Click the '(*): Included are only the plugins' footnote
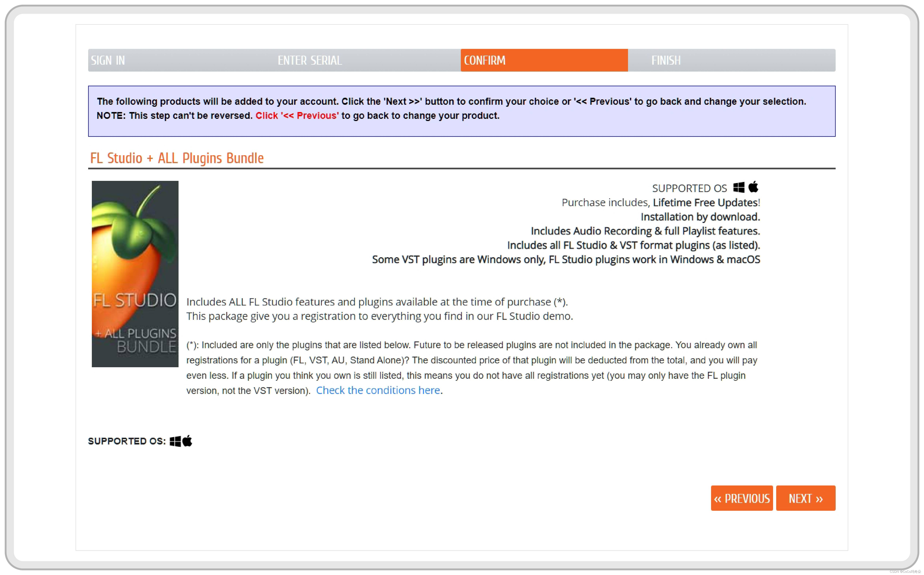 (x=471, y=368)
